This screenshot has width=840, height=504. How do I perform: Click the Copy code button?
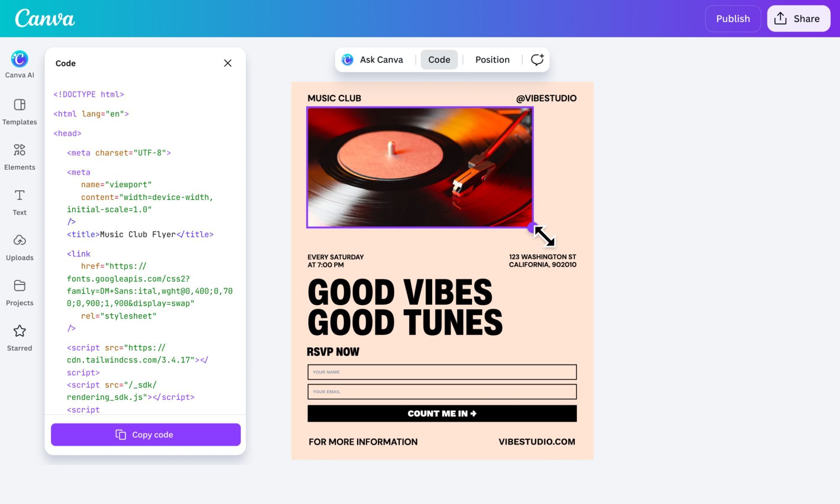(x=145, y=434)
